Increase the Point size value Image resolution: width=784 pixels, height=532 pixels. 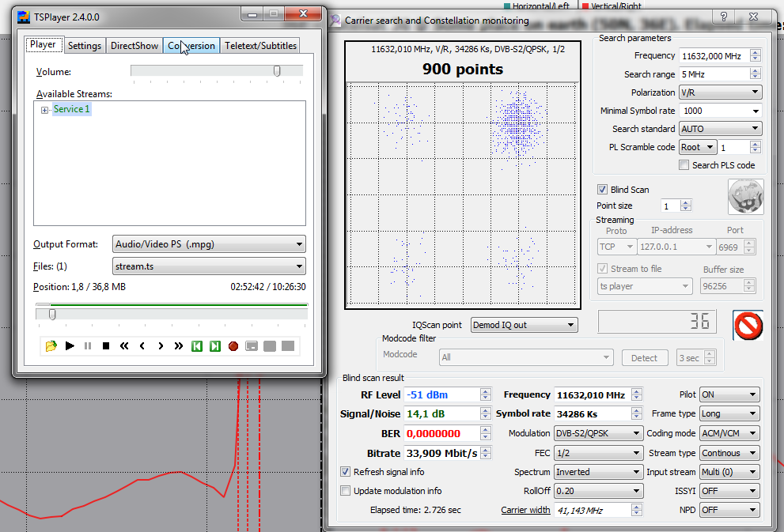click(686, 202)
